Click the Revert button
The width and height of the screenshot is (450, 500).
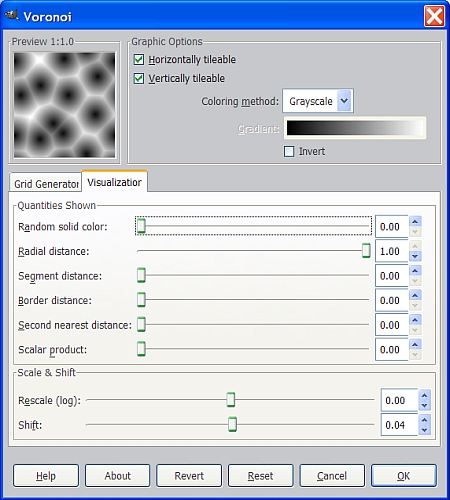pyautogui.click(x=189, y=476)
